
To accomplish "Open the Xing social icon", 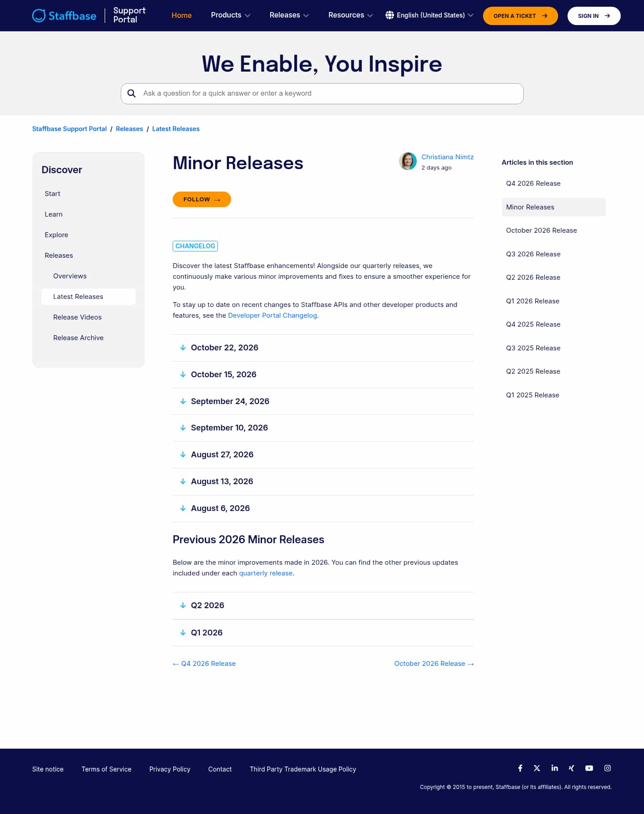I will coord(572,768).
